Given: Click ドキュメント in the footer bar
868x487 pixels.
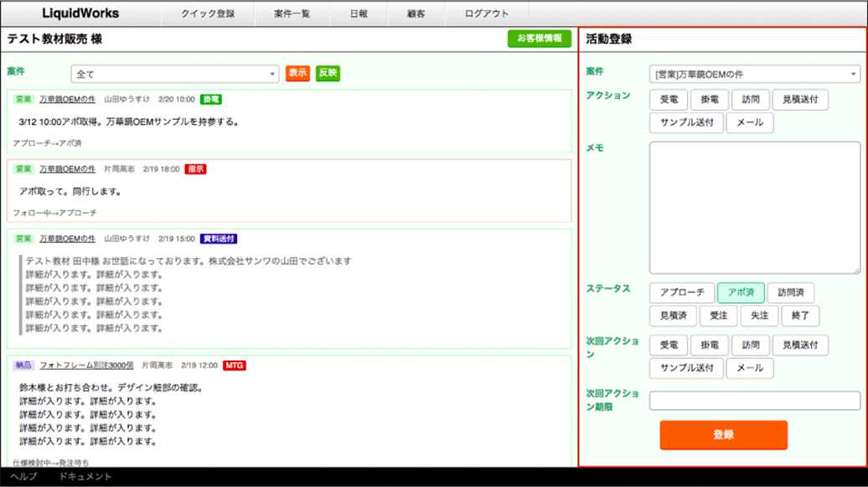Looking at the screenshot, I should click(x=85, y=477).
